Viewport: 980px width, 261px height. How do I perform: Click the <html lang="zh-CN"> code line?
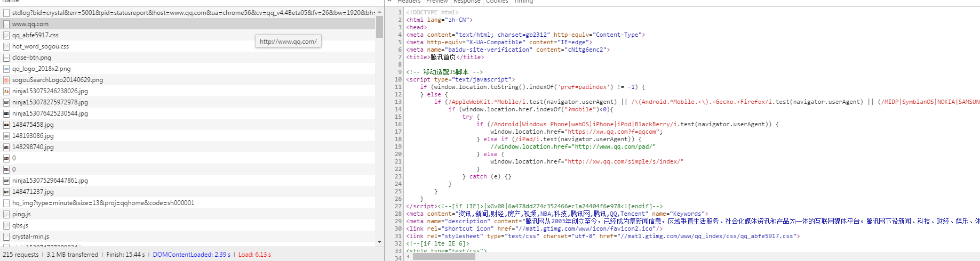pos(439,20)
